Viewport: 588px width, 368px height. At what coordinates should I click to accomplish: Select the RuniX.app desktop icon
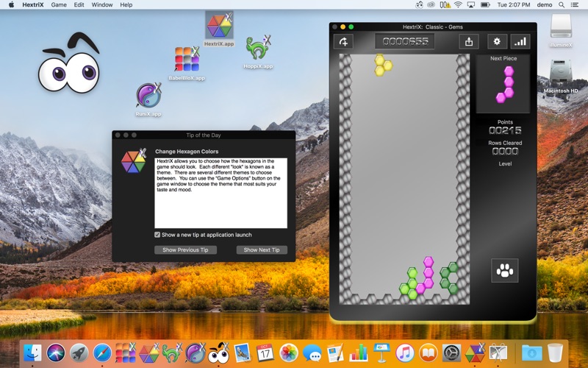point(148,99)
